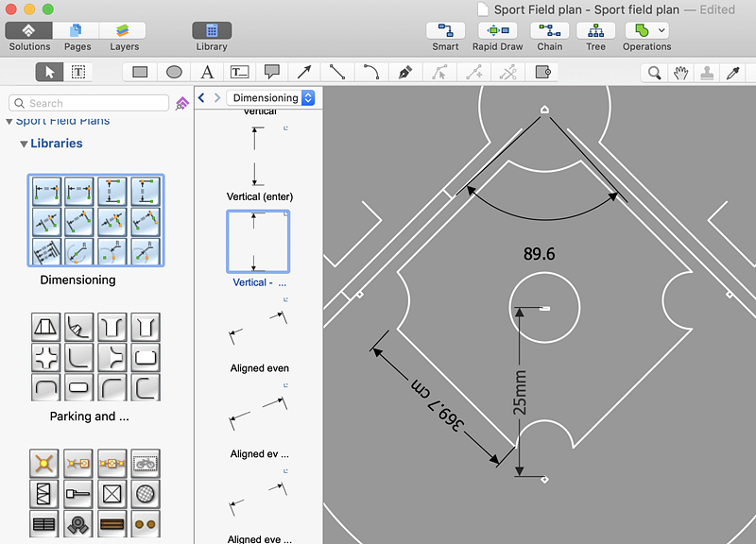Screen dimensions: 756x544
Task: Pick the Callout speech bubble tool
Action: [x=272, y=72]
